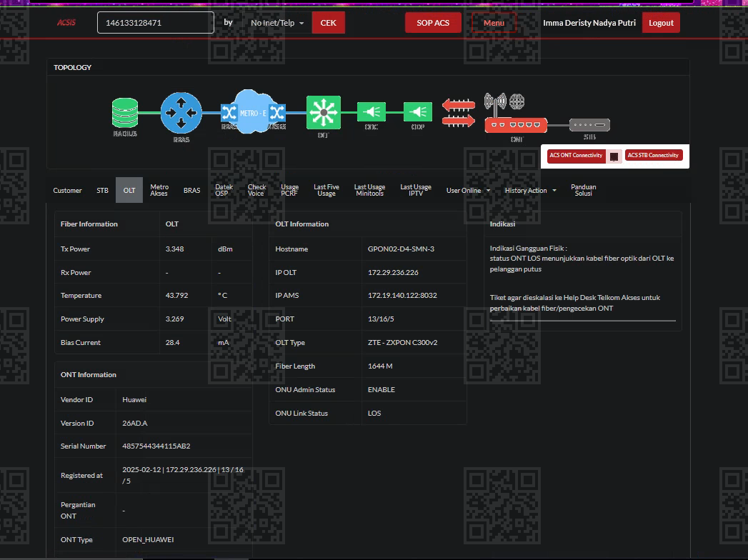
Task: Click the OLT Type value ZTE - ZXPON C300v2
Action: (403, 342)
